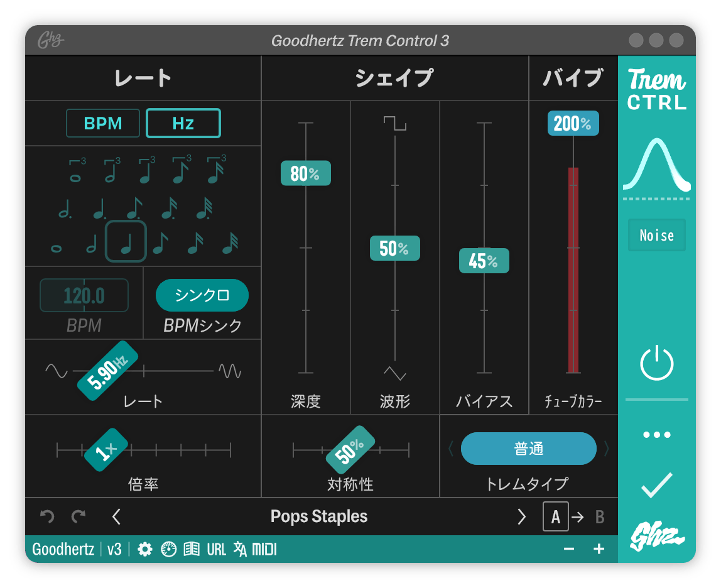Select the half note division
721x588 pixels.
tap(92, 244)
